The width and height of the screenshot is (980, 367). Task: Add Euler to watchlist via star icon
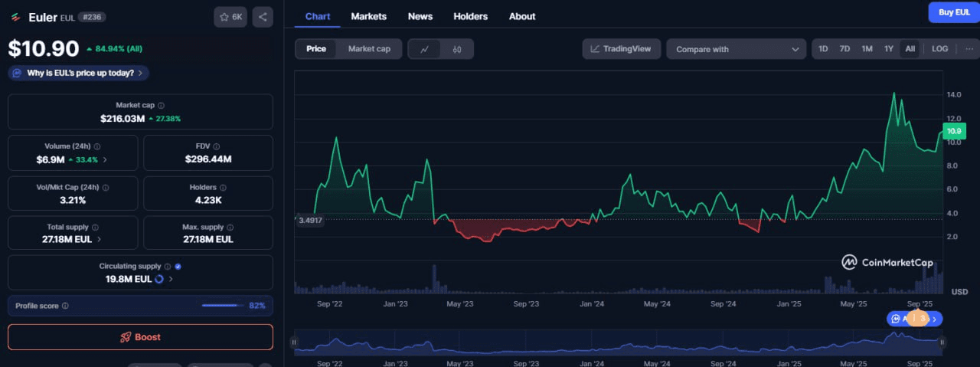click(230, 16)
